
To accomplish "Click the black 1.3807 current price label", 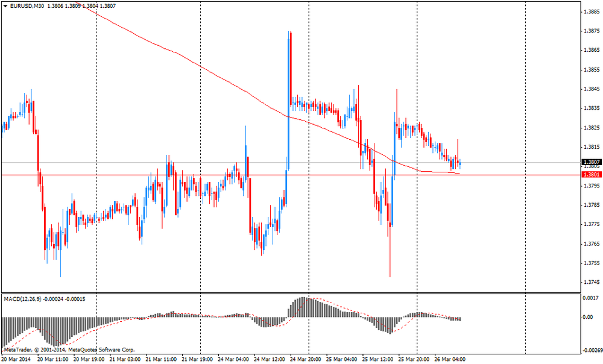I will [x=590, y=162].
